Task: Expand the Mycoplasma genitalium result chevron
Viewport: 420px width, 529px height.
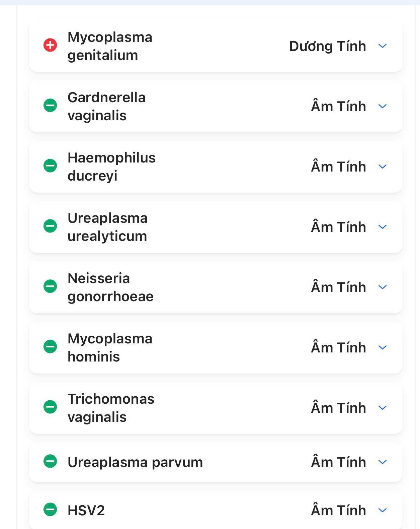Action: [x=382, y=46]
